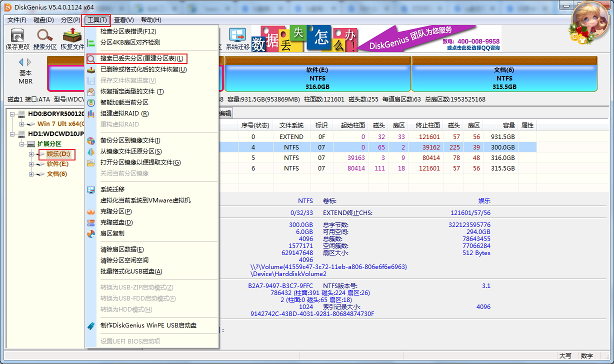Open the 查看(V) menu in the menu bar
This screenshot has height=364, width=614.
(123, 20)
